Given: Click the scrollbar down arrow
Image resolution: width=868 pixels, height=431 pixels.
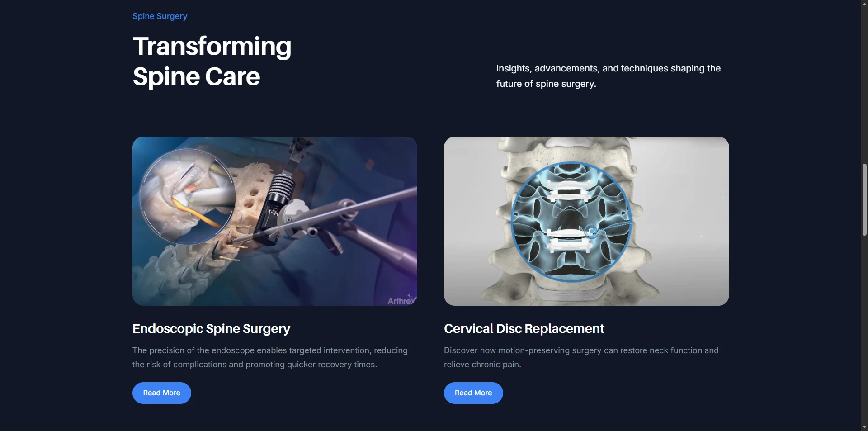Looking at the screenshot, I should click(864, 427).
